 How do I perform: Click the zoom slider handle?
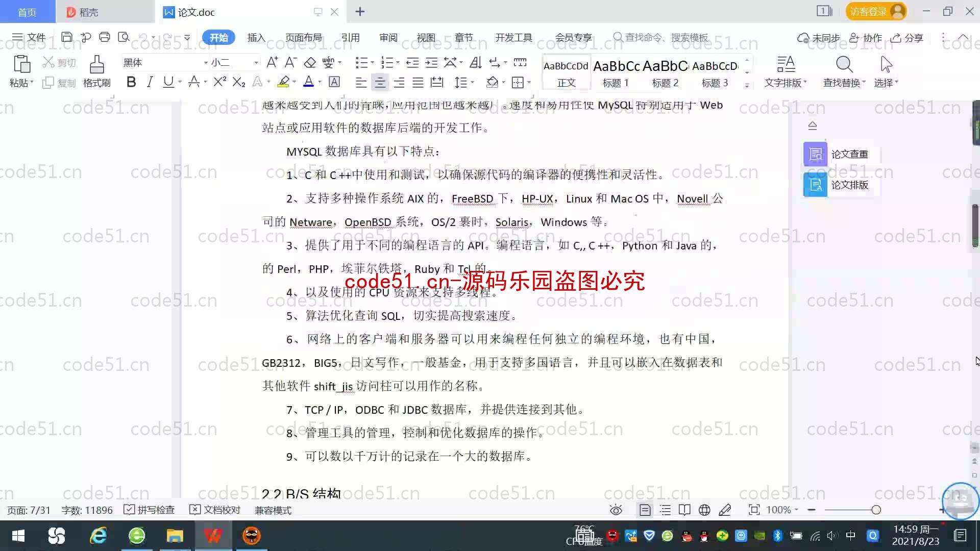876,510
